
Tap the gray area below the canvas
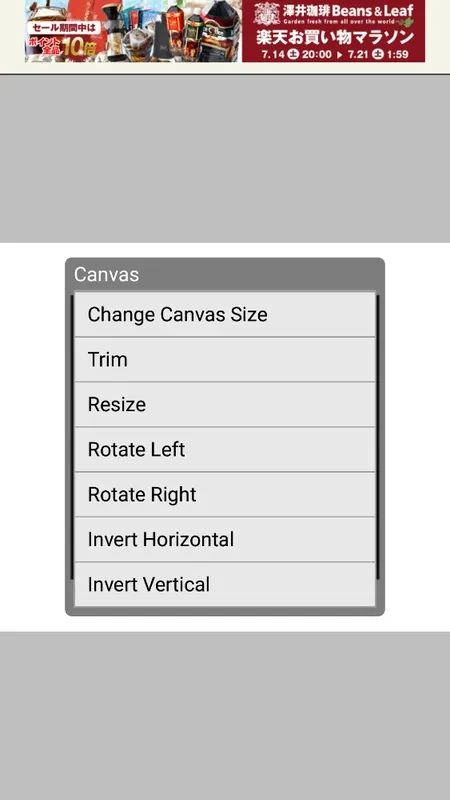tap(224, 716)
